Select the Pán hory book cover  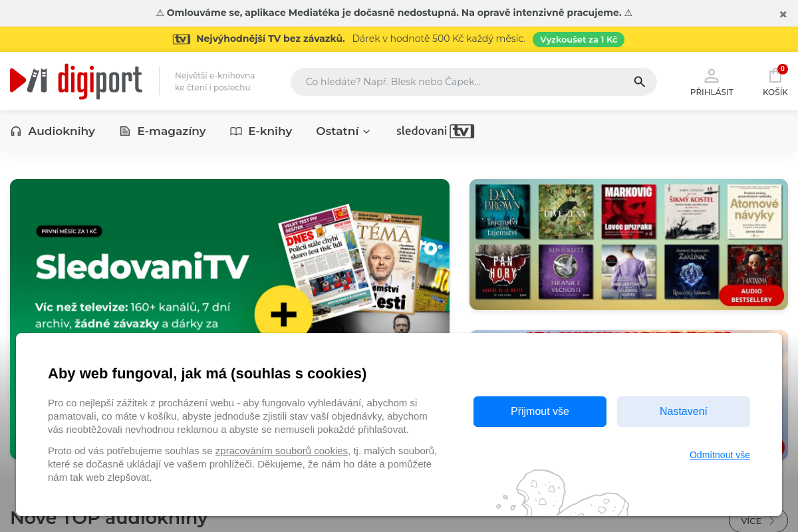(503, 272)
